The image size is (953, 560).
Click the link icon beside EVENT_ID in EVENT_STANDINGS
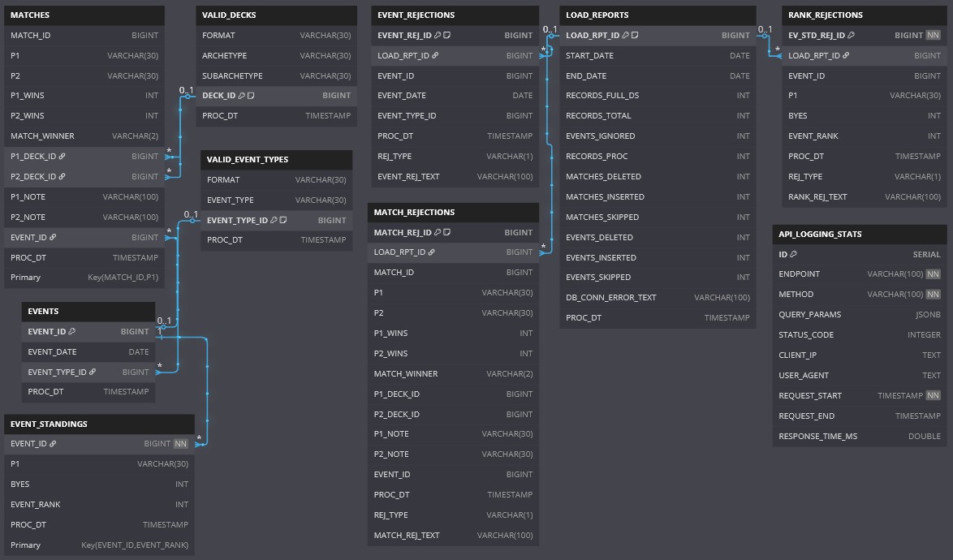[53, 444]
